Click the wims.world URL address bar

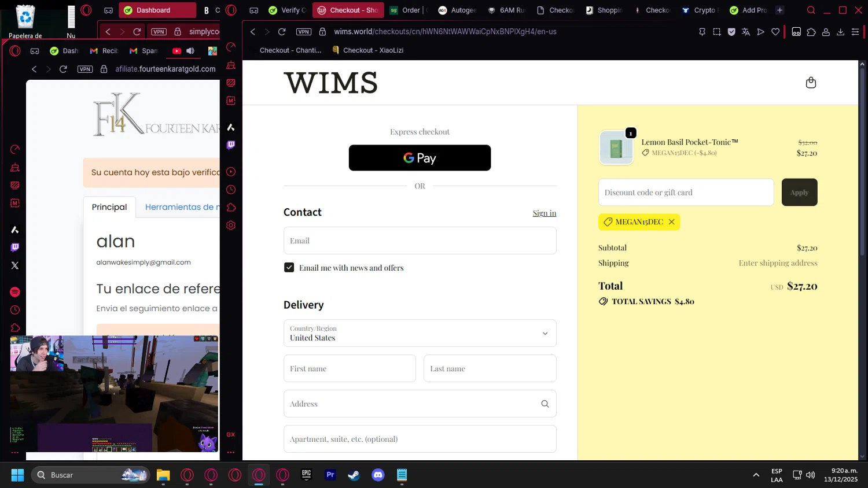[x=445, y=32]
